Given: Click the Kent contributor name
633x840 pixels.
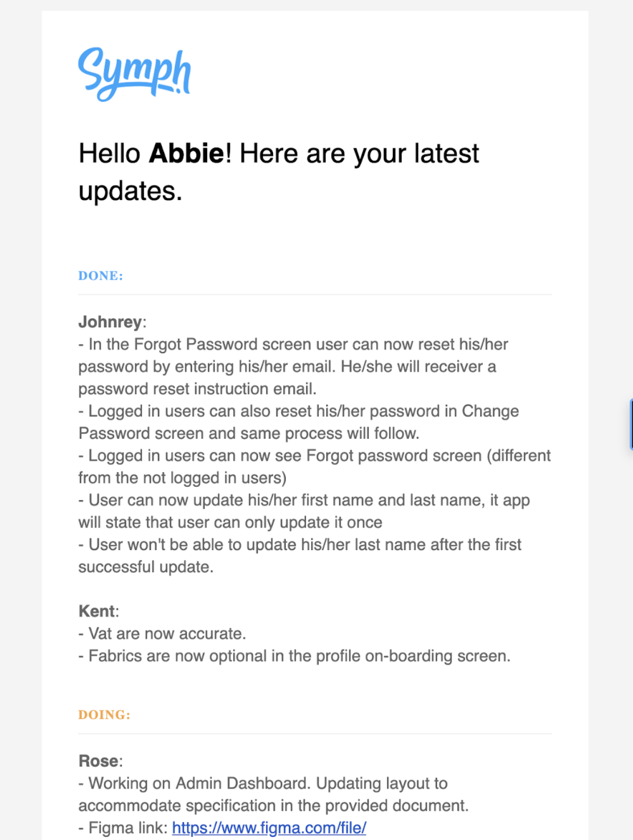Looking at the screenshot, I should (x=97, y=611).
